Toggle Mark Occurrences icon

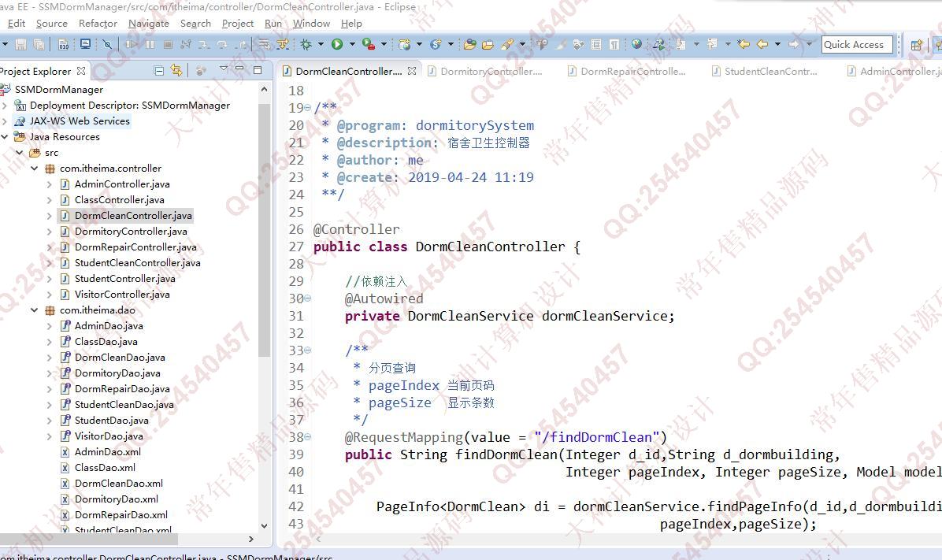click(x=561, y=44)
